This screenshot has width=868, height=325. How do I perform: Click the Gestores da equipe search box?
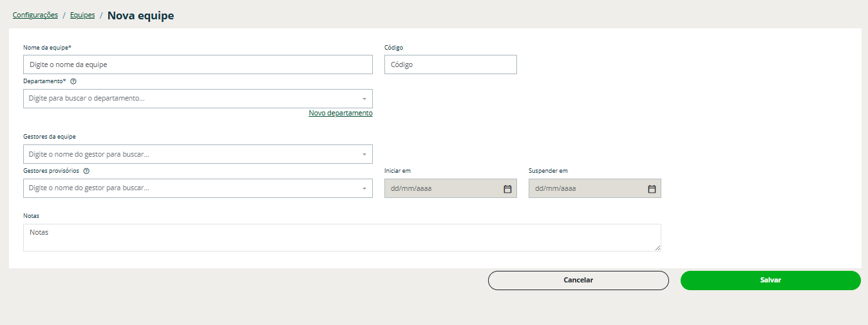point(190,154)
